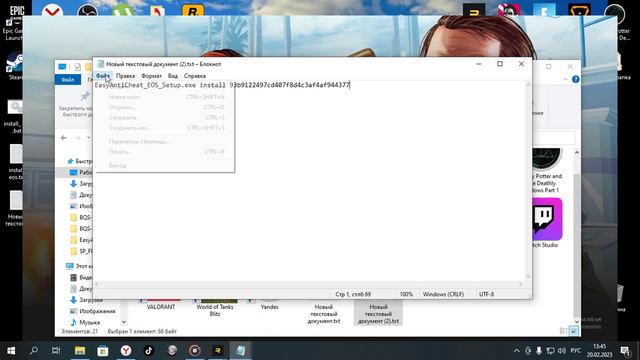Screen dimensions: 640x360
Task: Choose Параметры страницы... in the Файл menu
Action: click(x=165, y=142)
